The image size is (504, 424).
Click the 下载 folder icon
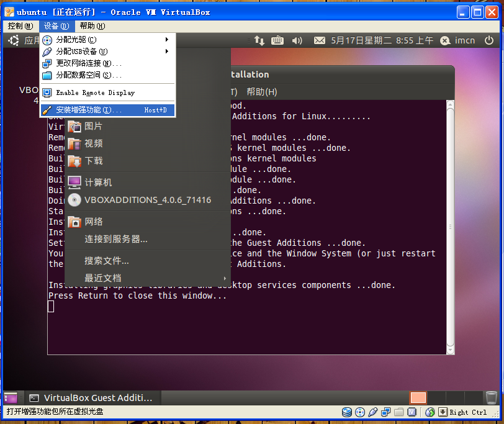point(74,161)
